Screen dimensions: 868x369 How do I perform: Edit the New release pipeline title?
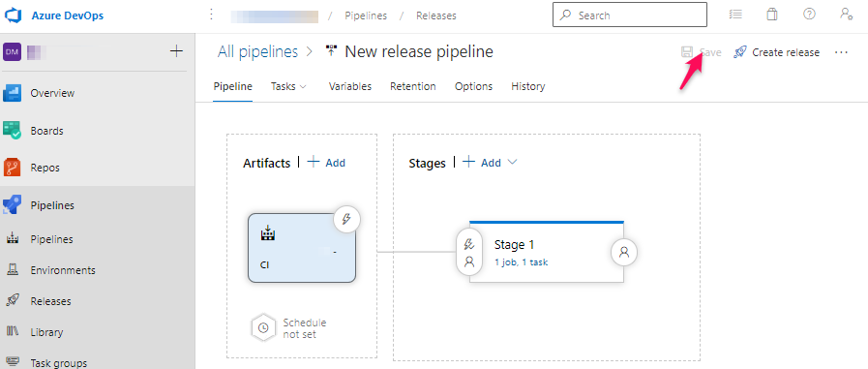(419, 52)
